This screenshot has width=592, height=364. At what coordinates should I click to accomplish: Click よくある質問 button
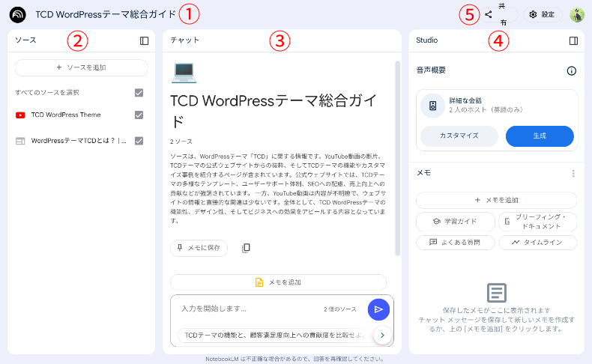tap(456, 242)
